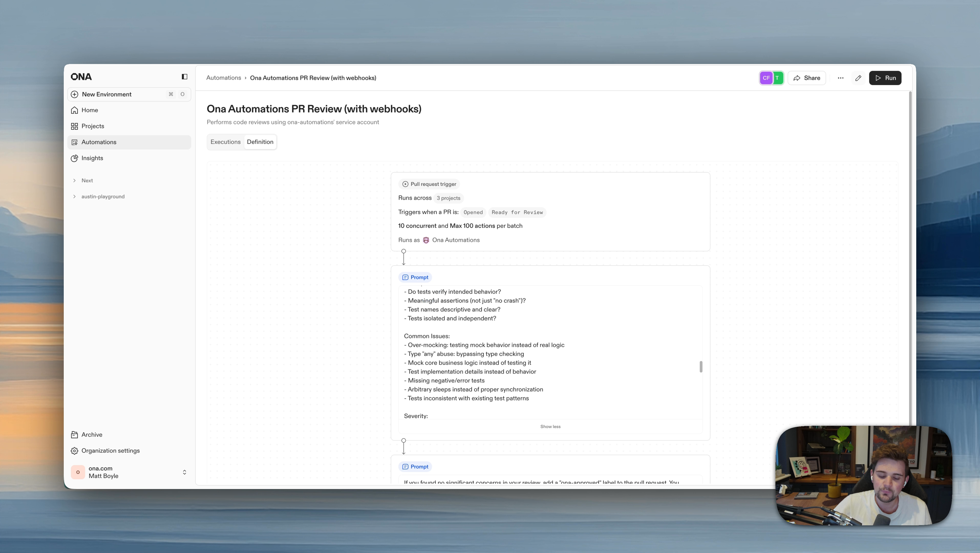Click the pencil edit icon
The width and height of the screenshot is (980, 553).
[x=858, y=78]
